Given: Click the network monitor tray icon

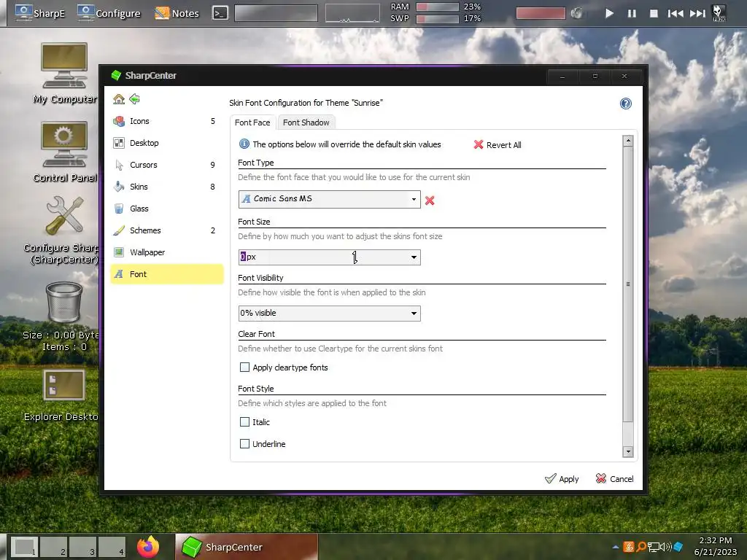Looking at the screenshot, I should [654, 547].
